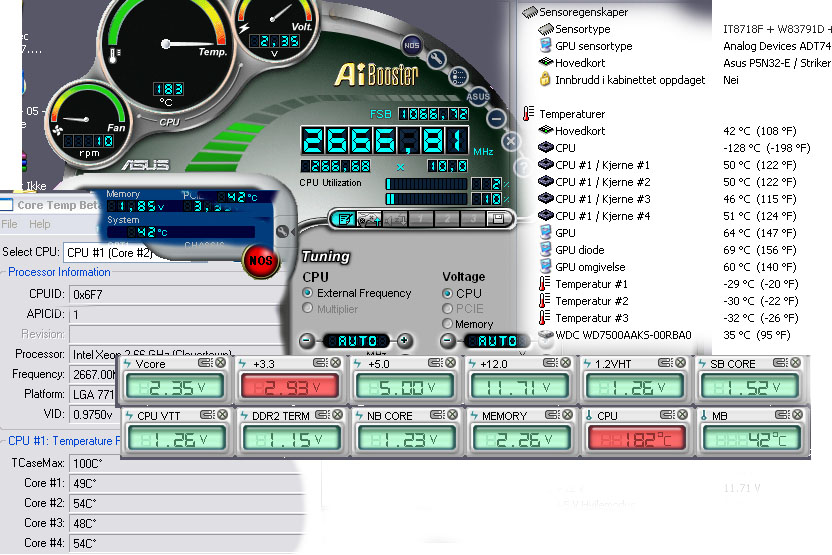Open the Tuning panel icon in AI Booster toolbar
This screenshot has width=832, height=555.
pos(345,219)
